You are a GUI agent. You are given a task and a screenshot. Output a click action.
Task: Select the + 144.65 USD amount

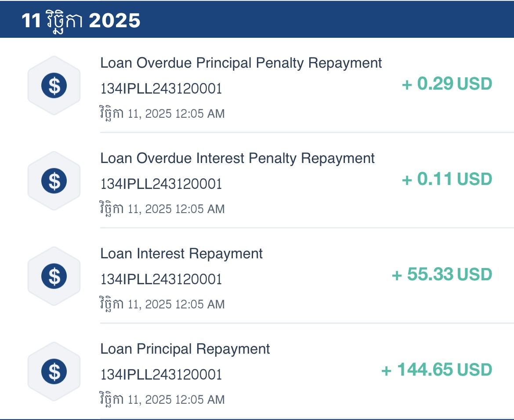click(x=437, y=370)
